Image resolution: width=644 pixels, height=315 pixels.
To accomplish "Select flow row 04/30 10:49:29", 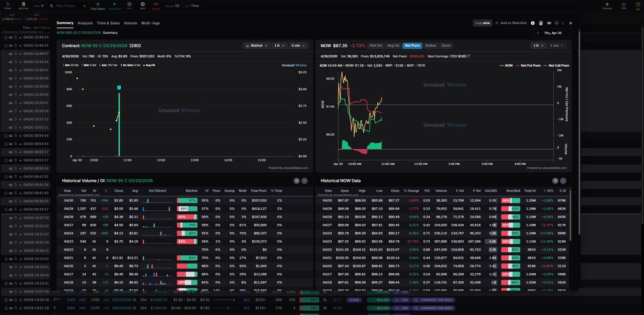I will [x=27, y=38].
